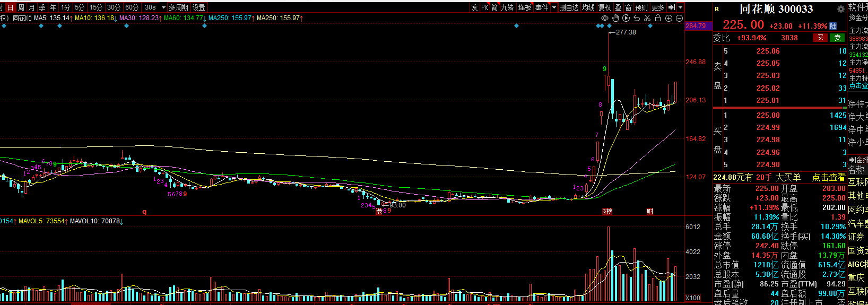Toggle 连板 button

click(x=525, y=7)
